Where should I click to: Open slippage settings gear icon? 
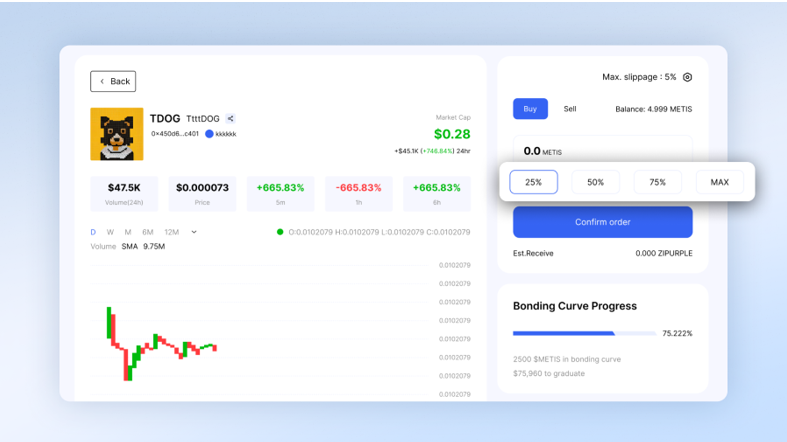(687, 77)
